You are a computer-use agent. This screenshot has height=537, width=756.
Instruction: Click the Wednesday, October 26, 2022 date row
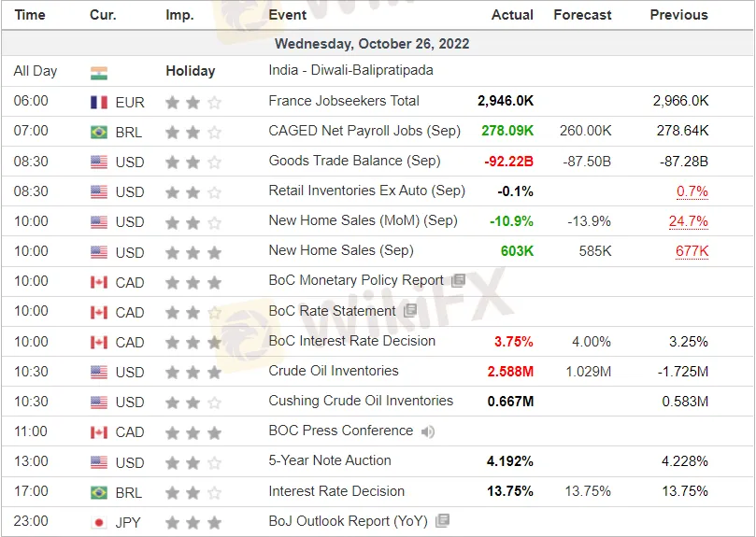coord(378,44)
